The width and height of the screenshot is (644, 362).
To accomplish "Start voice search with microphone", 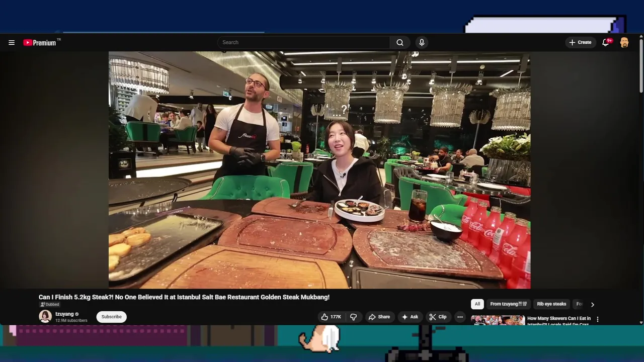I will (x=422, y=43).
